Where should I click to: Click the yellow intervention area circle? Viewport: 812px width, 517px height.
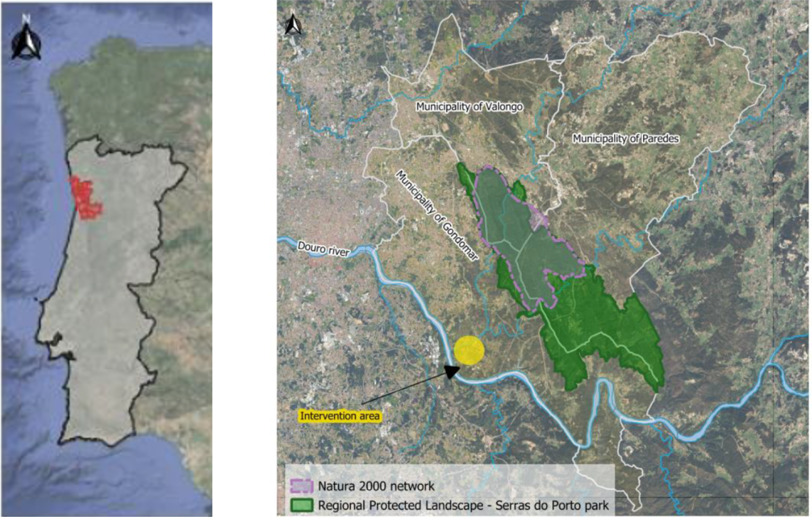471,351
